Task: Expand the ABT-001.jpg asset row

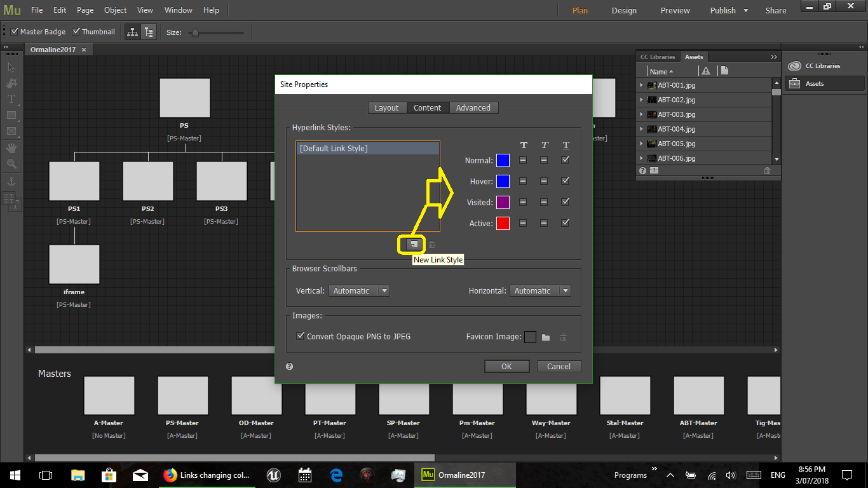Action: (x=641, y=85)
